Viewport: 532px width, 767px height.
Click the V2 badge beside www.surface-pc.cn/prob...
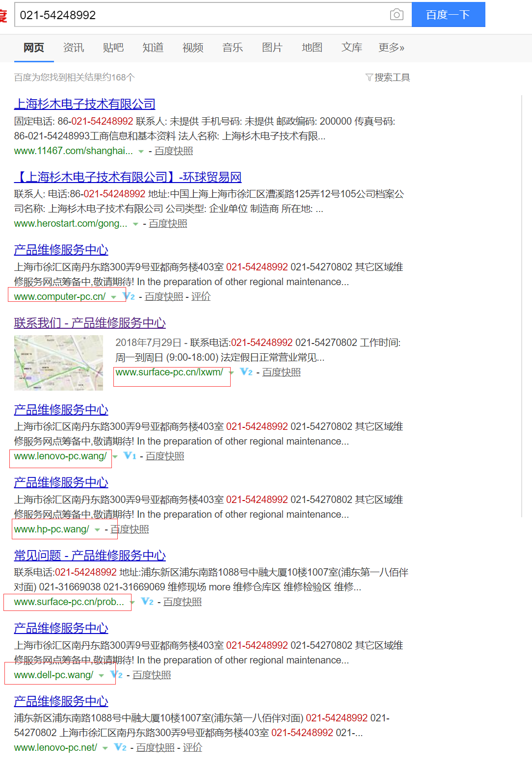(x=147, y=602)
